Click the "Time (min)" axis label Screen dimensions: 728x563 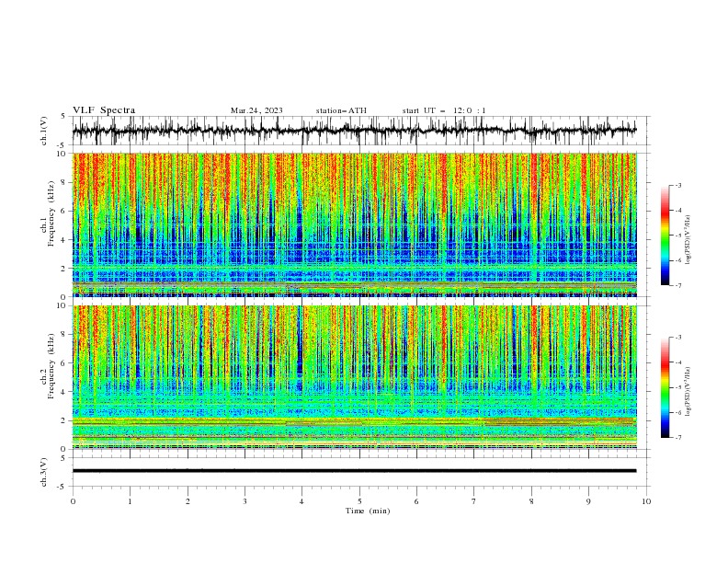[368, 511]
